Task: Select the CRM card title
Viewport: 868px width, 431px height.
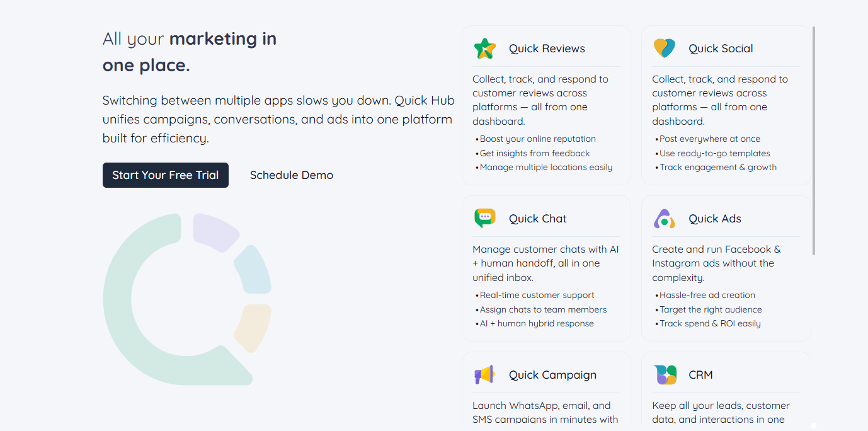Action: (x=700, y=375)
